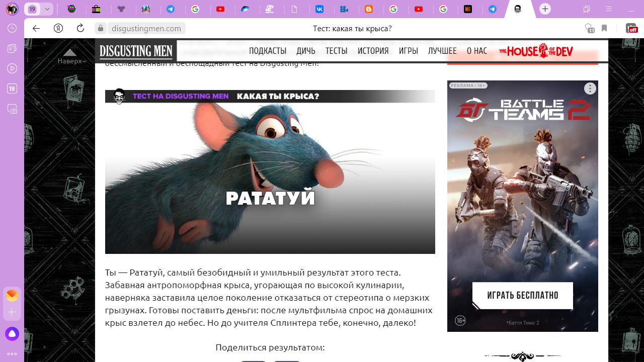This screenshot has width=644, height=362.
Task: Toggle the bookmark for this page
Action: (604, 28)
